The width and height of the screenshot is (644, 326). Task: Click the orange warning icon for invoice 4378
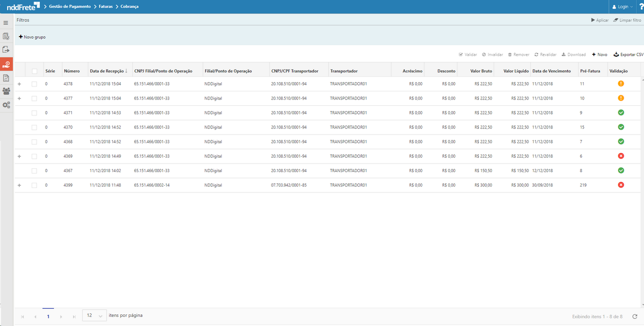[620, 84]
